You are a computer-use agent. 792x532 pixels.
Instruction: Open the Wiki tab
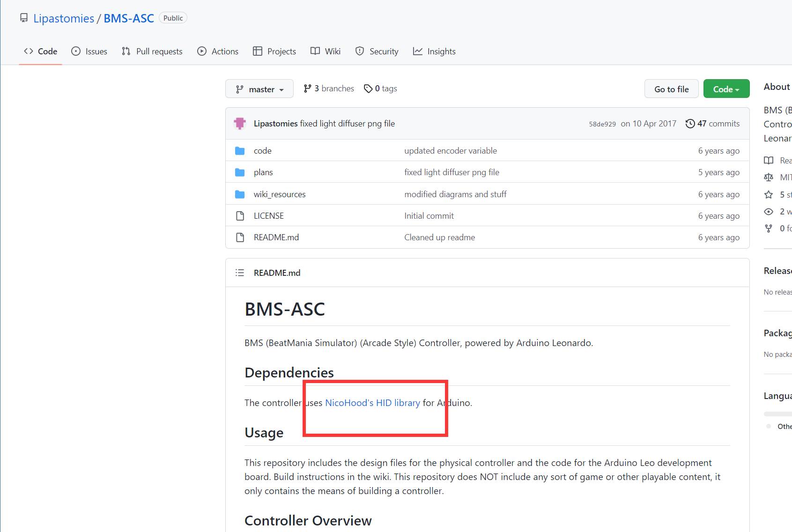coord(326,52)
